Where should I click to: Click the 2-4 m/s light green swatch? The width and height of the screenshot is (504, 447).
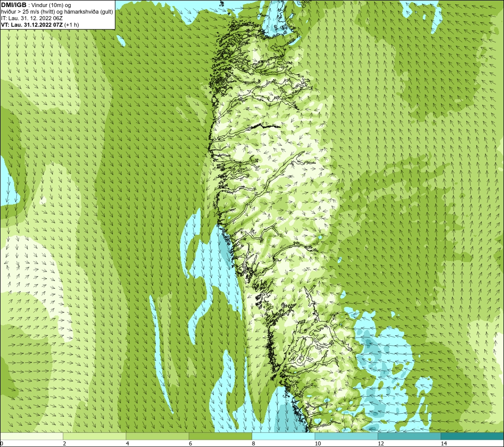pyautogui.click(x=95, y=436)
